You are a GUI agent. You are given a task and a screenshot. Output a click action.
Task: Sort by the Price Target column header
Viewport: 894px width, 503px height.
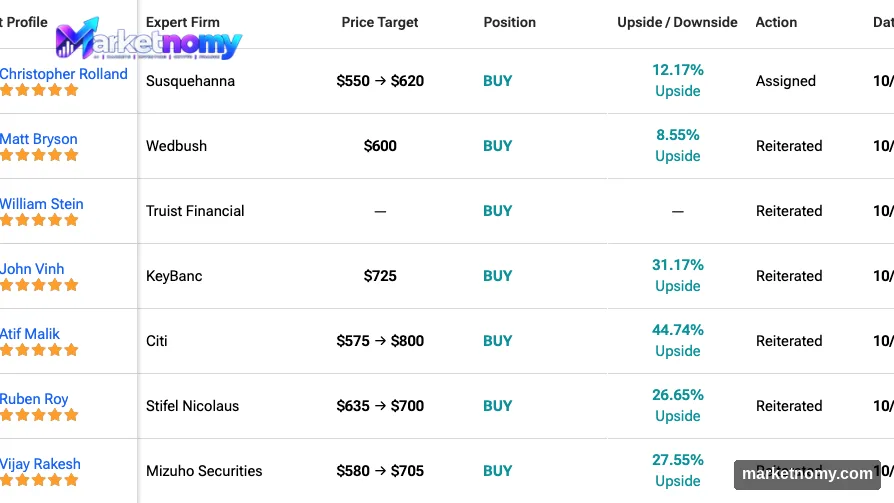pyautogui.click(x=380, y=22)
